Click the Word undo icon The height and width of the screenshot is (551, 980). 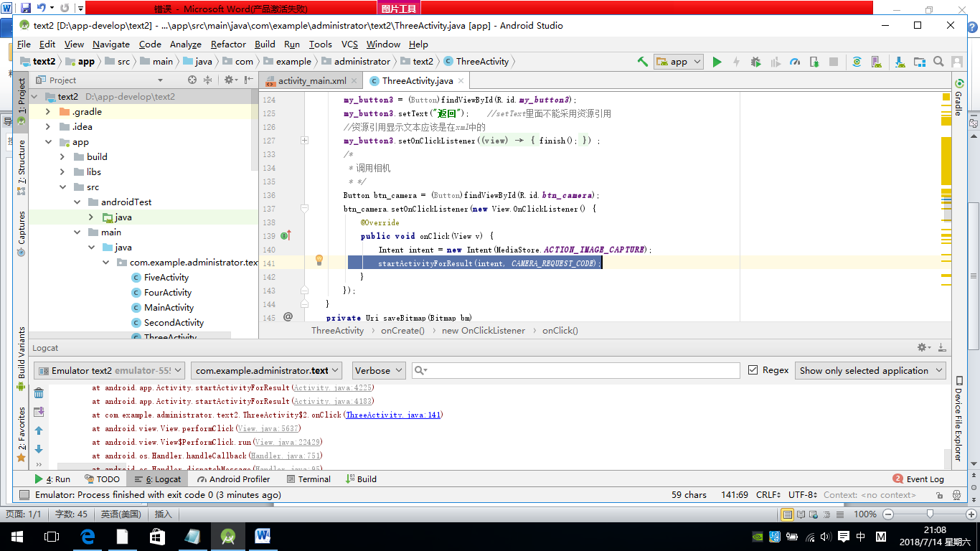tap(42, 8)
